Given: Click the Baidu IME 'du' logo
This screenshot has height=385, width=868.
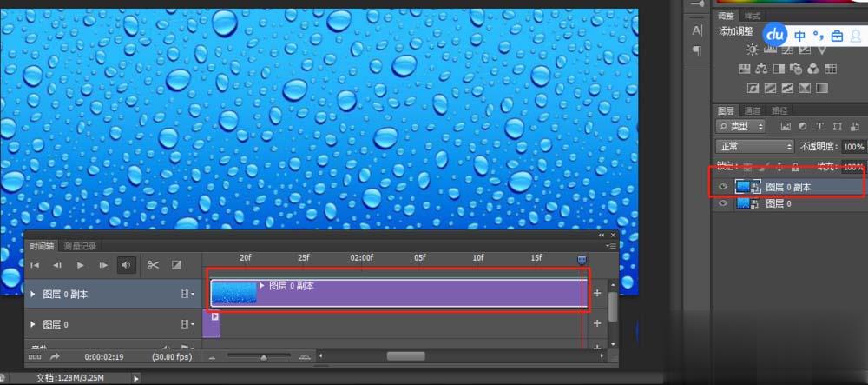Looking at the screenshot, I should pyautogui.click(x=775, y=35).
